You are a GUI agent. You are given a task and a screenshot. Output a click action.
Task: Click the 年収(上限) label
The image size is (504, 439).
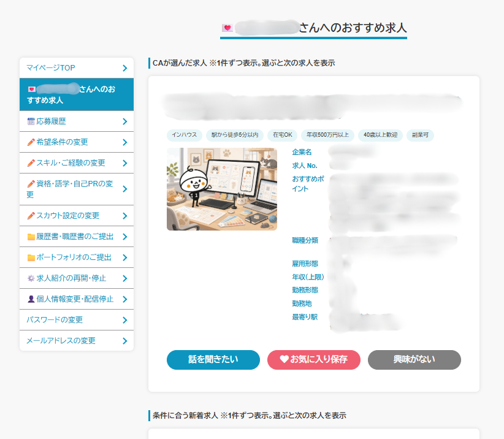308,277
